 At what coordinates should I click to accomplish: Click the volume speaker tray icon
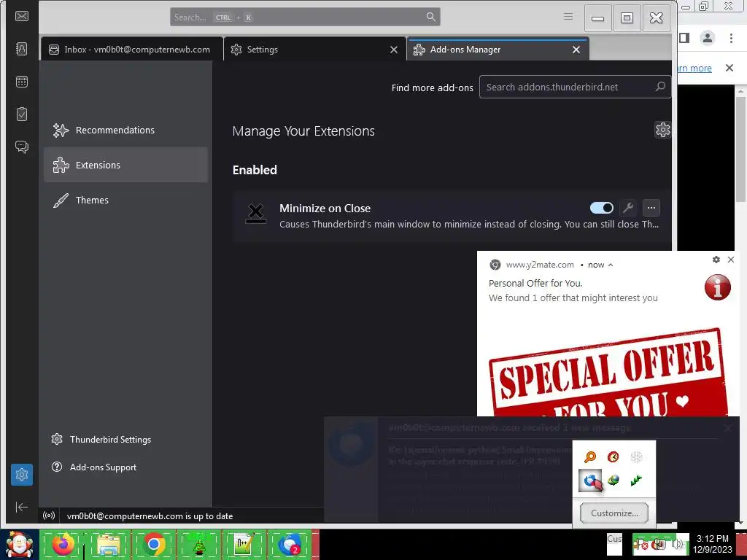pyautogui.click(x=678, y=544)
